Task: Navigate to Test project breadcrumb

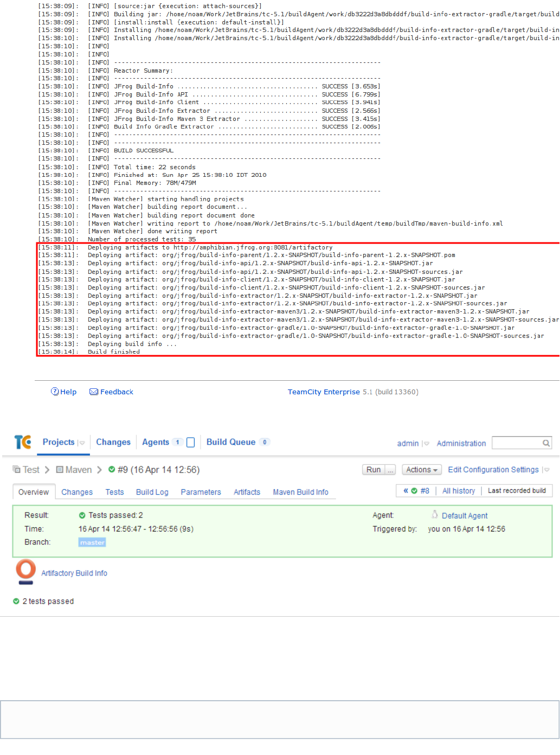Action: click(31, 470)
